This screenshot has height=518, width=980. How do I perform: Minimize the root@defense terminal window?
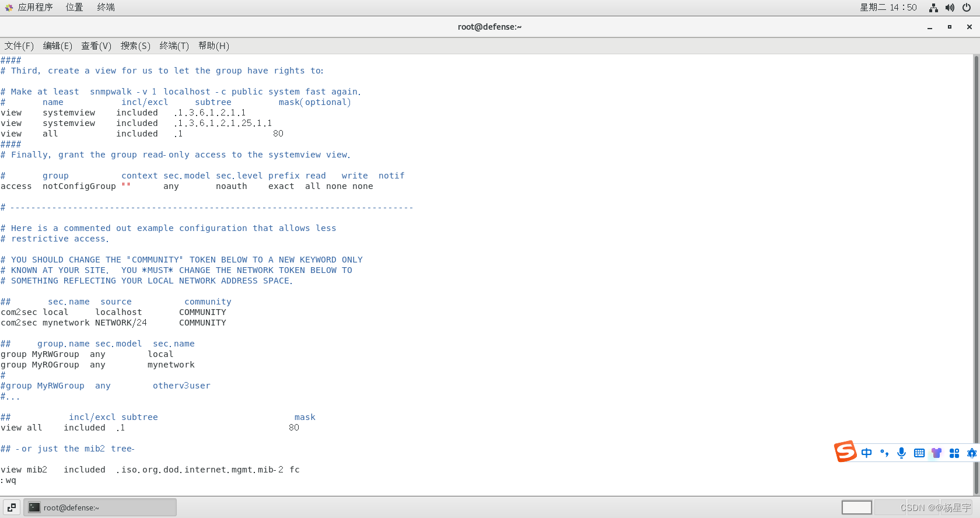pos(930,27)
